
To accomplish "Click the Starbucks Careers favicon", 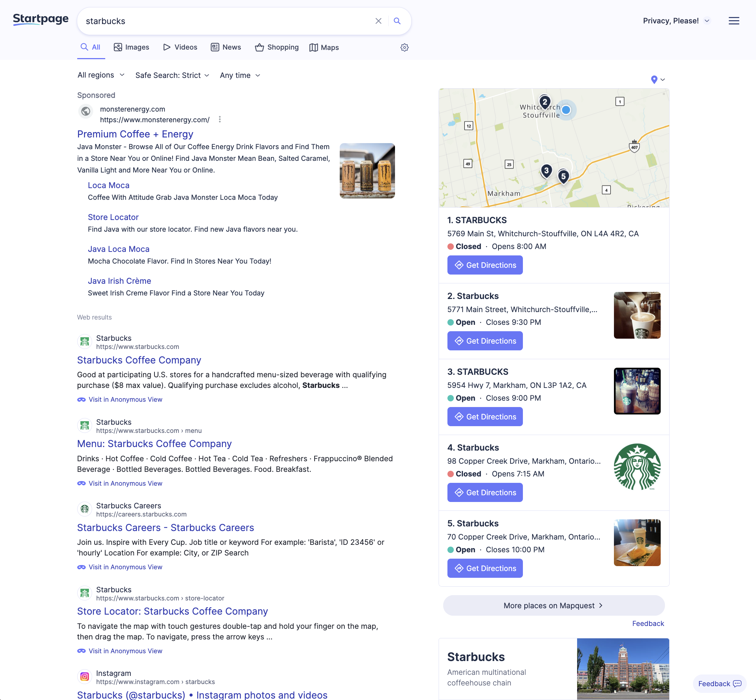I will pos(84,509).
